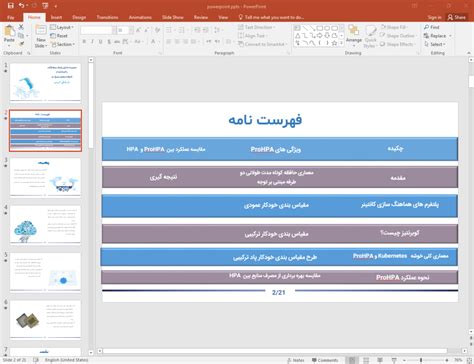Open Quick Styles gallery
The image size is (474, 364).
point(370,37)
